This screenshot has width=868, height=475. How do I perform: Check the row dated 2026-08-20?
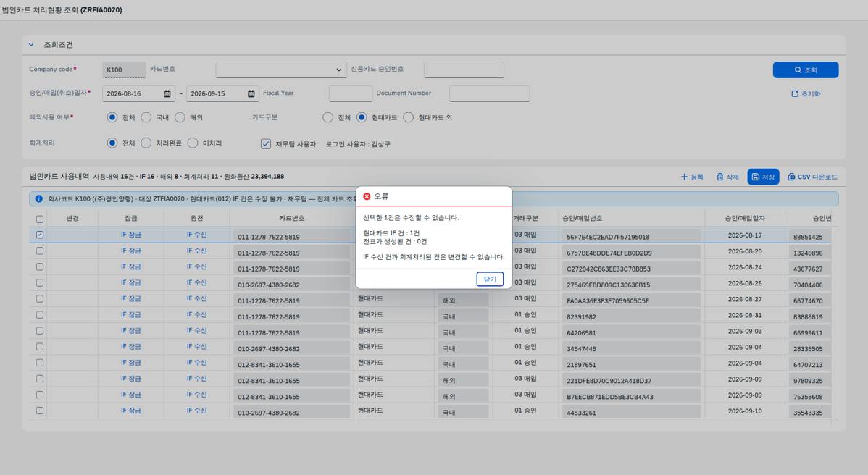(x=40, y=251)
